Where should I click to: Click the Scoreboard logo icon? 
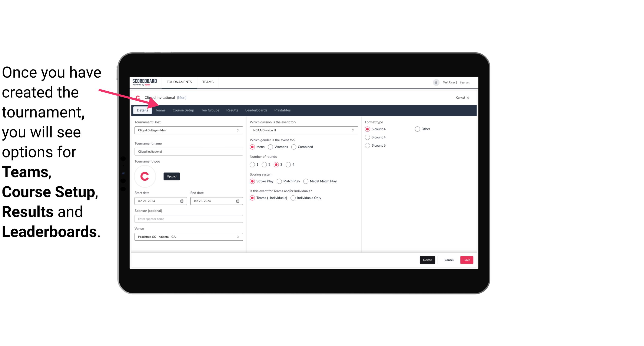[145, 82]
